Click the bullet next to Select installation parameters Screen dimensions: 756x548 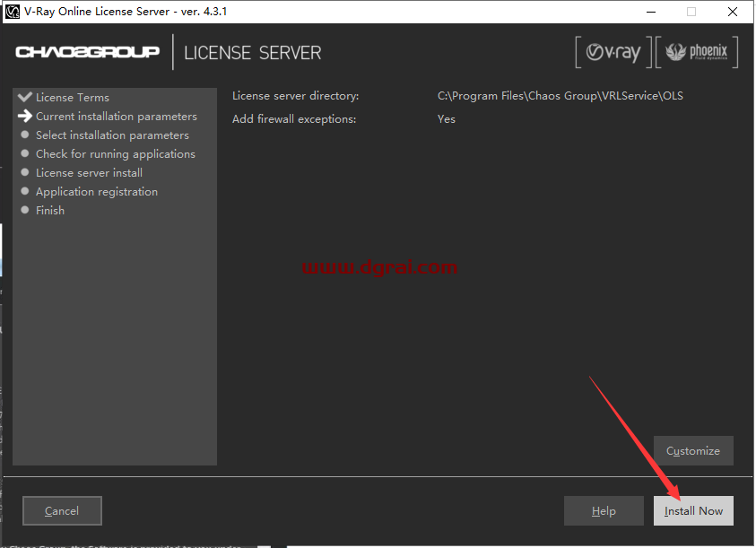pyautogui.click(x=26, y=135)
